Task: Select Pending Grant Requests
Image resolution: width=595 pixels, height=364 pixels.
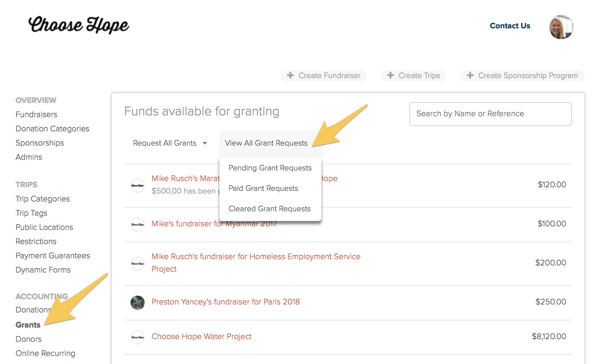Action: pyautogui.click(x=270, y=168)
